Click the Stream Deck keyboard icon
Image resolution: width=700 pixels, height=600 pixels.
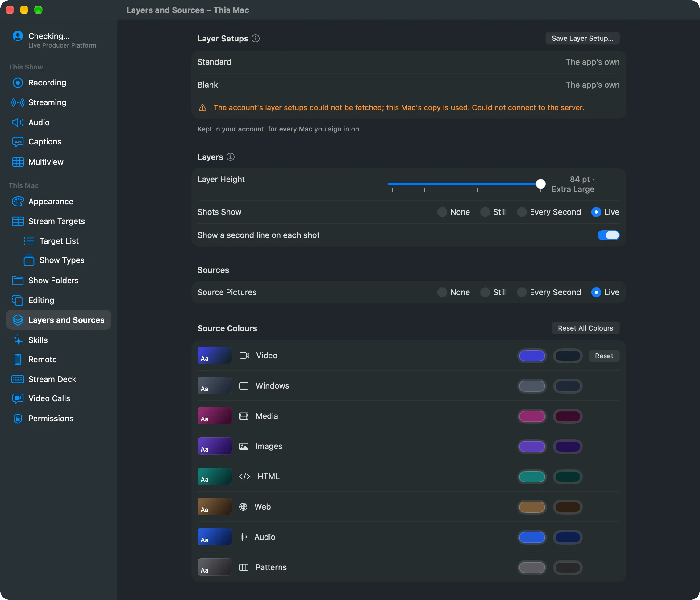[x=18, y=379]
